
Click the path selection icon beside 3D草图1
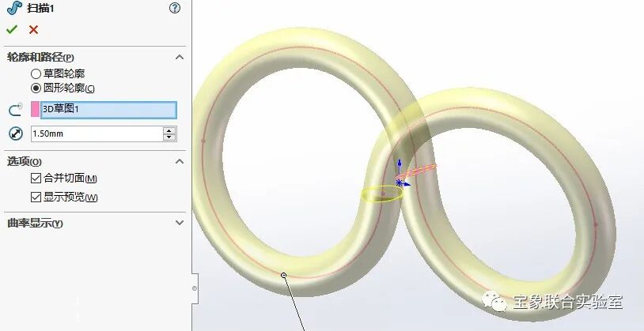pos(16,111)
